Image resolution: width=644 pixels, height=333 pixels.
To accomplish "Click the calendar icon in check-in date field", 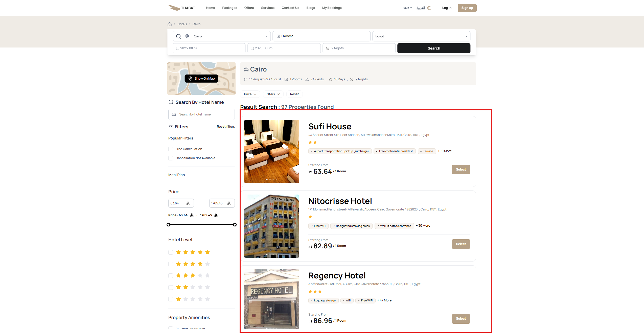I will click(177, 48).
